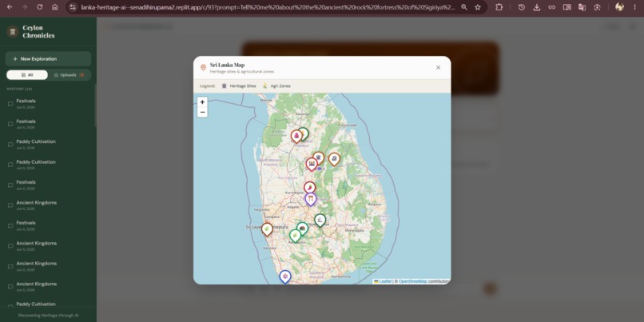Zoom out on the map
Screen dimensions: 644x322
tap(202, 112)
